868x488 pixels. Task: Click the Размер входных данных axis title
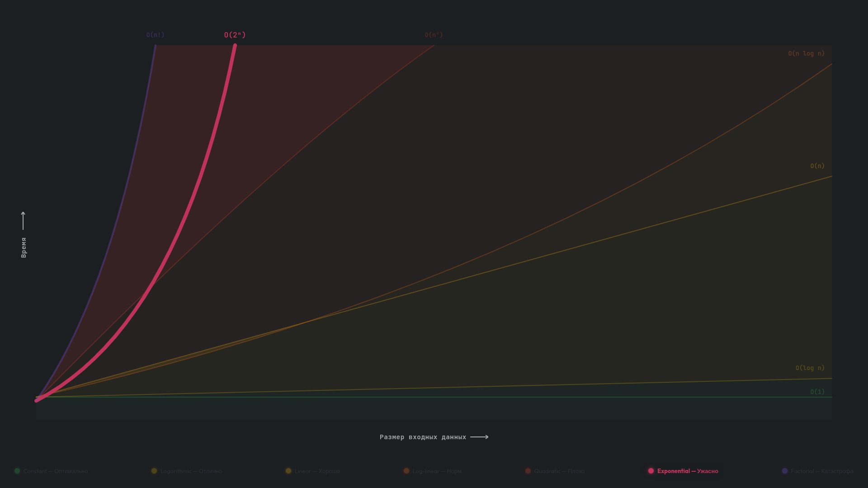[x=423, y=437]
